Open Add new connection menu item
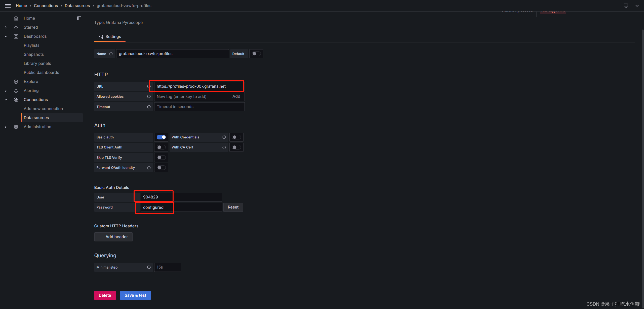The height and width of the screenshot is (309, 644). click(43, 109)
